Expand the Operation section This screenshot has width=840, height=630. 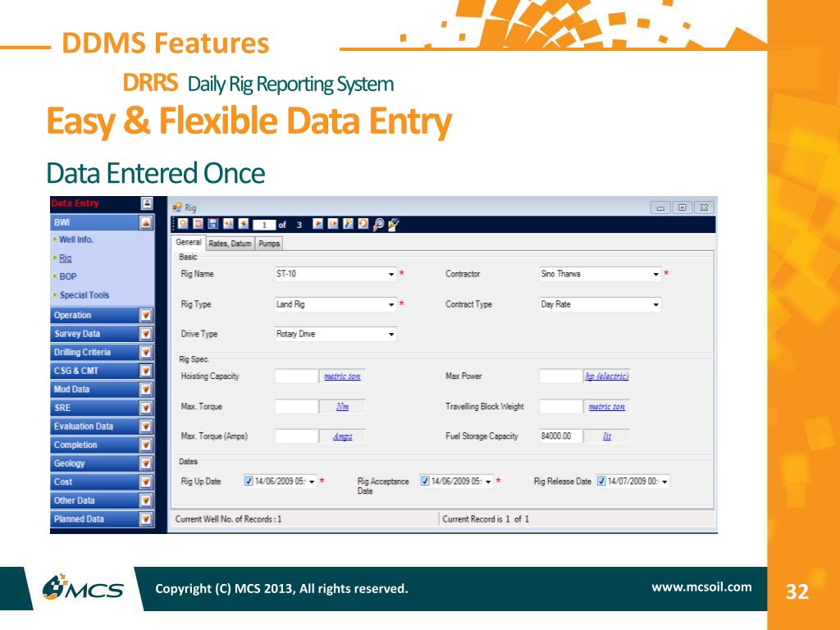click(x=146, y=316)
